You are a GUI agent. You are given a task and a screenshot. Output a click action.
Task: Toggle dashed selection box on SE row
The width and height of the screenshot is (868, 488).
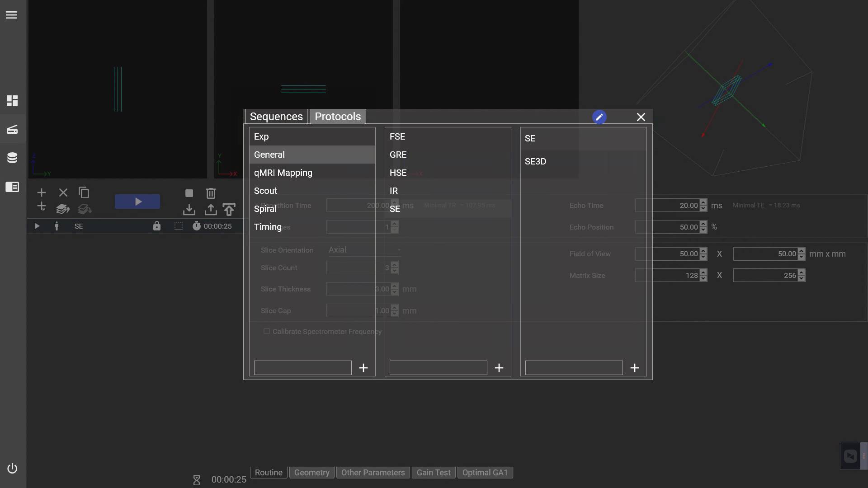179,226
